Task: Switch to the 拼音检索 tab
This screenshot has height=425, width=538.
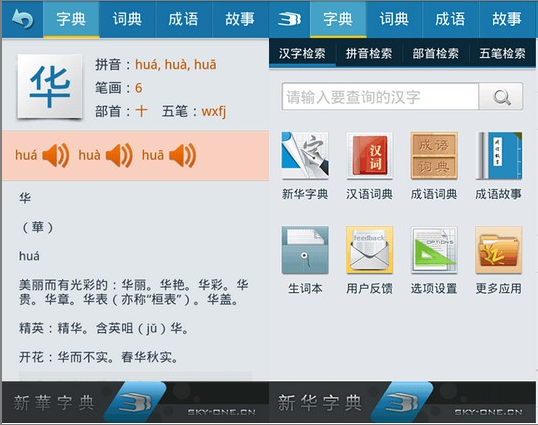Action: [x=369, y=53]
